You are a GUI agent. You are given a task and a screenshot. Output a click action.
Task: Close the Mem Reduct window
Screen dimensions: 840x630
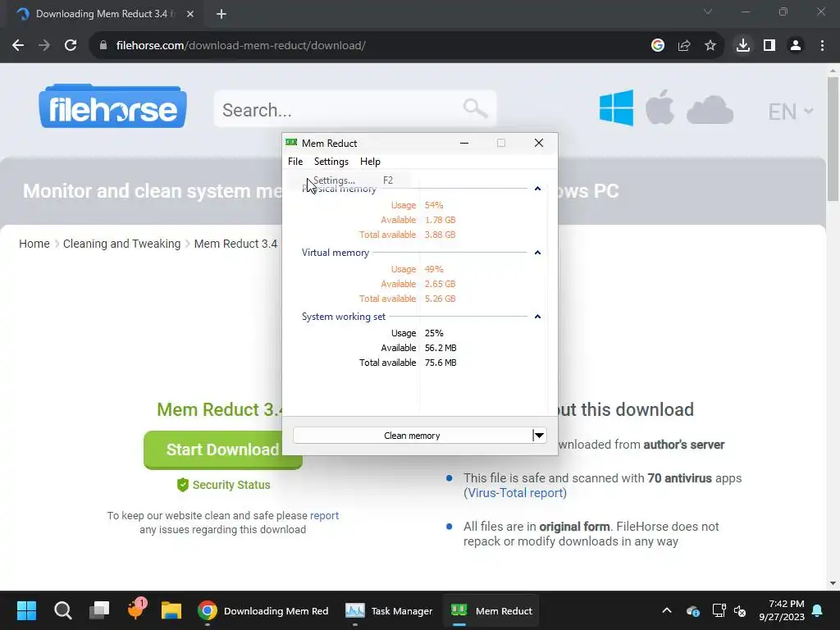point(539,143)
